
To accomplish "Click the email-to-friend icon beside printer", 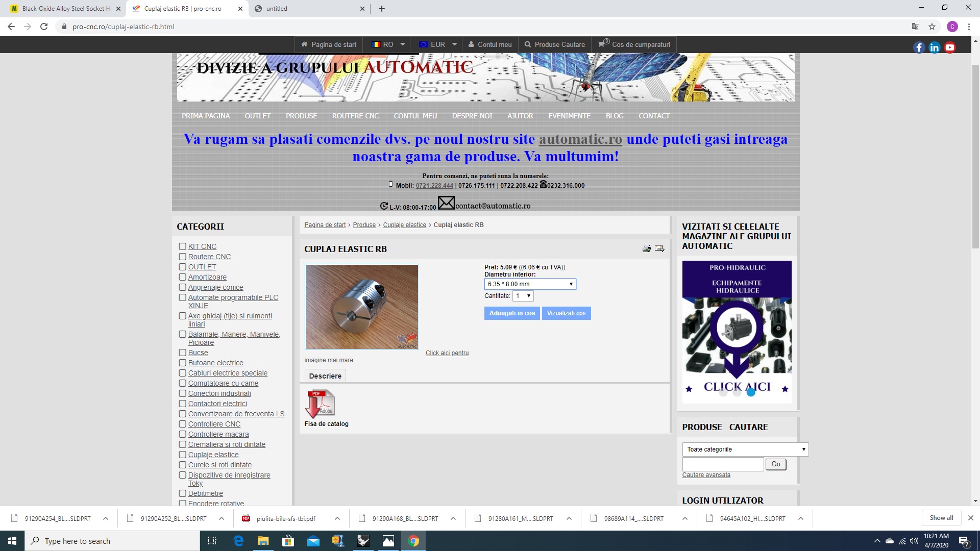I will (x=659, y=248).
